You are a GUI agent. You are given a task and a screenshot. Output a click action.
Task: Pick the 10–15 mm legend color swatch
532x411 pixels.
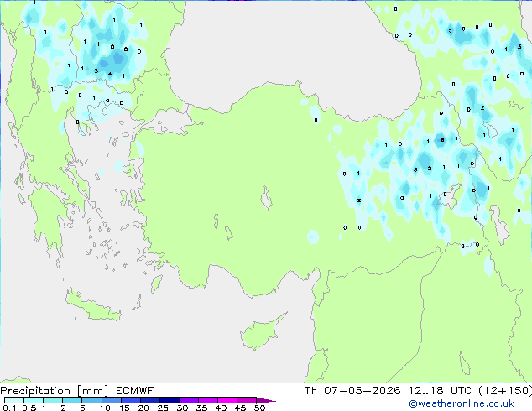(111, 400)
